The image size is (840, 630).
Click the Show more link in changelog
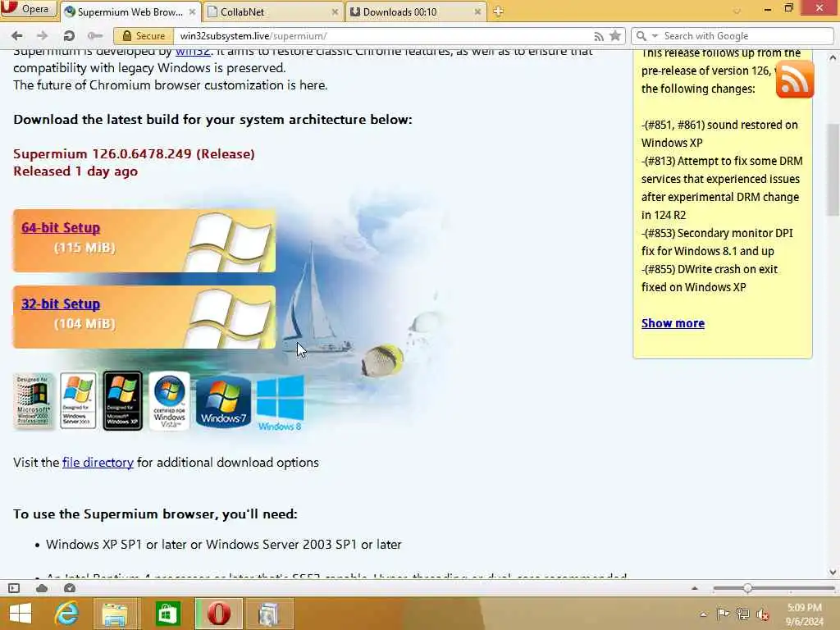click(x=673, y=323)
